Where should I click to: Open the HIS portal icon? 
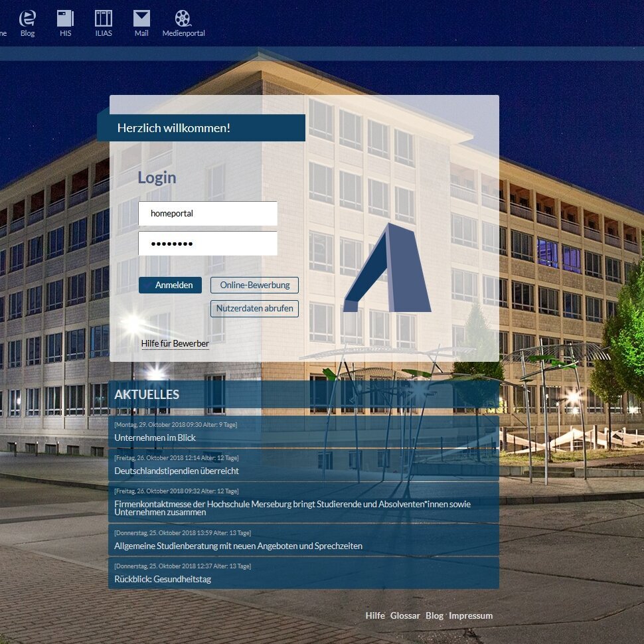click(x=65, y=19)
